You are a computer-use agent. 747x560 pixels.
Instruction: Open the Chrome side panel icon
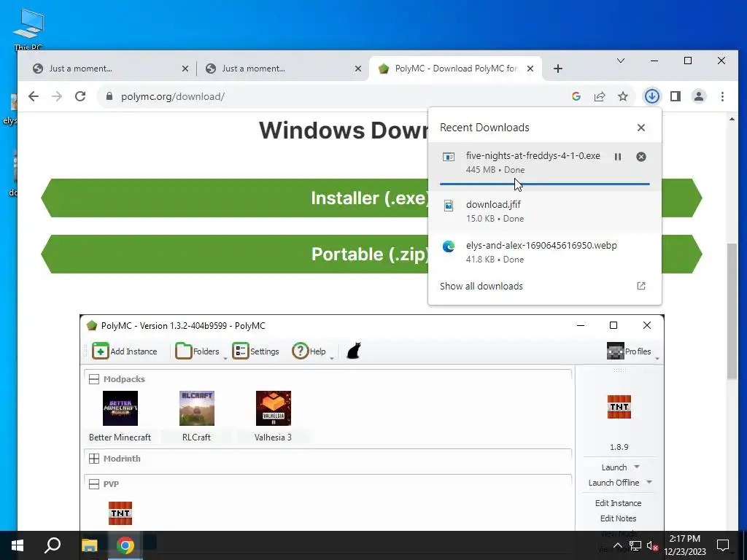coord(675,96)
